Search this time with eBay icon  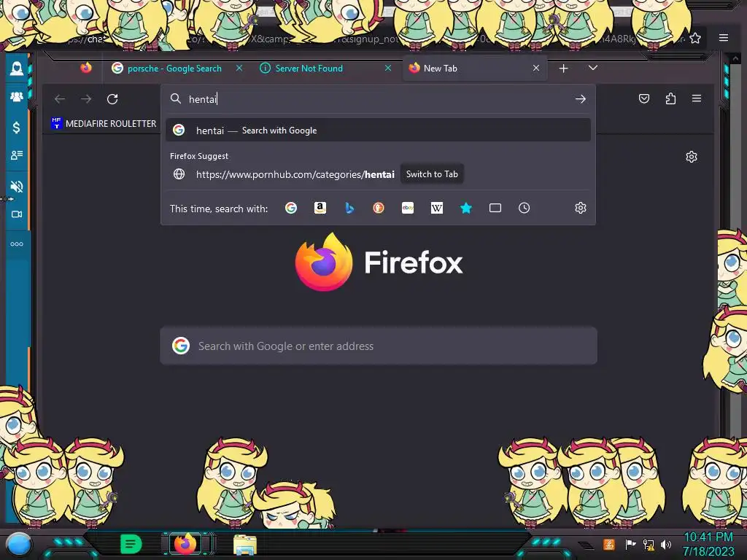408,208
